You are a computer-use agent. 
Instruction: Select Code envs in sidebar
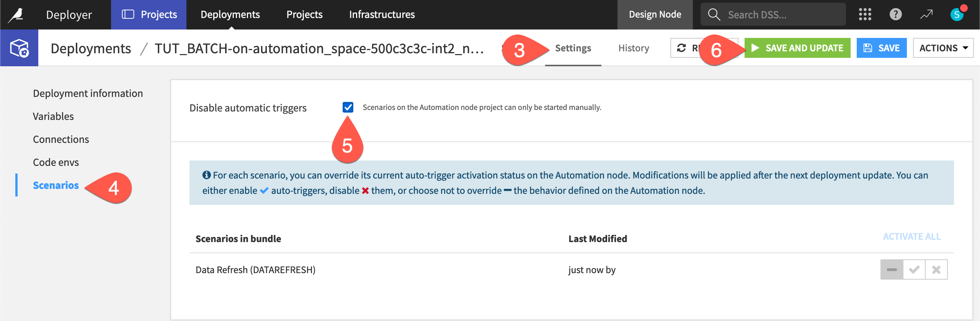click(x=56, y=162)
